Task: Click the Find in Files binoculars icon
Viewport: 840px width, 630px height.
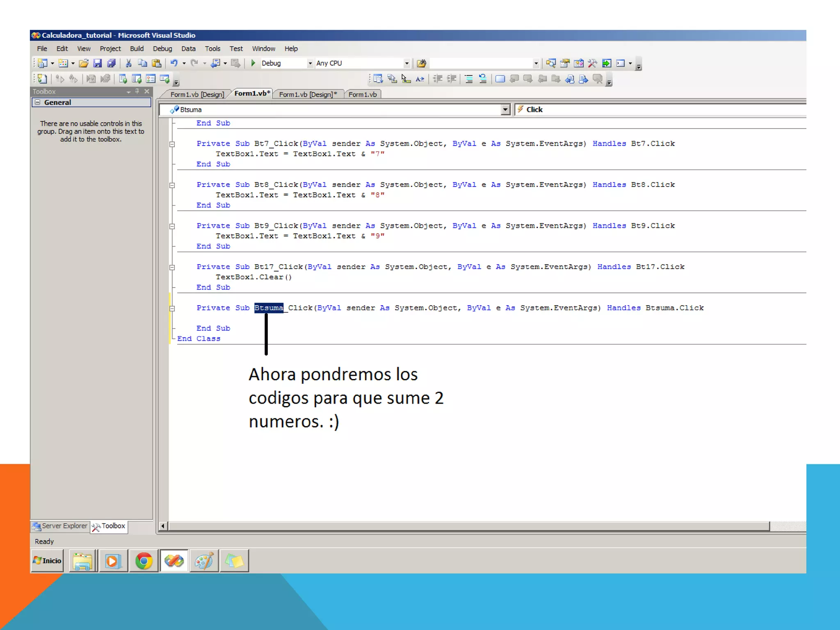Action: click(x=421, y=63)
